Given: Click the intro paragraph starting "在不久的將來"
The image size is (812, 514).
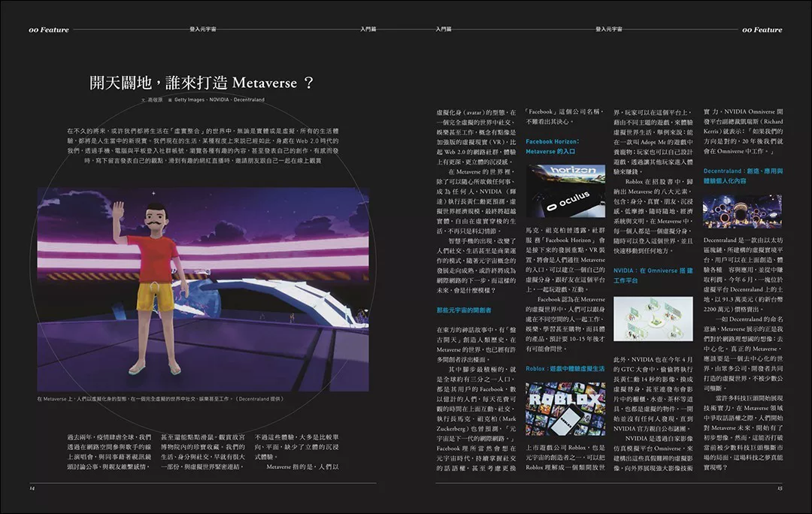Looking at the screenshot, I should point(202,146).
